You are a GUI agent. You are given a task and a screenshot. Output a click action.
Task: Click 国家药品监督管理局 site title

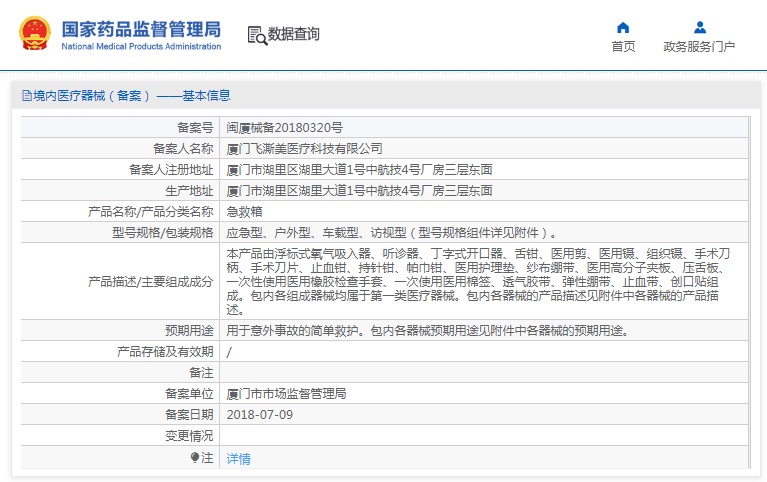(141, 29)
